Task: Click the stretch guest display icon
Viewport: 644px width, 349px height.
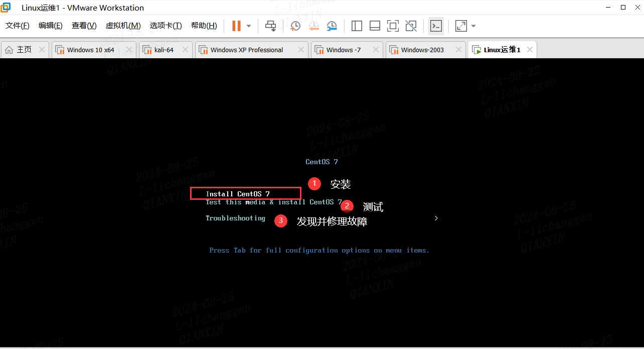Action: coord(461,26)
